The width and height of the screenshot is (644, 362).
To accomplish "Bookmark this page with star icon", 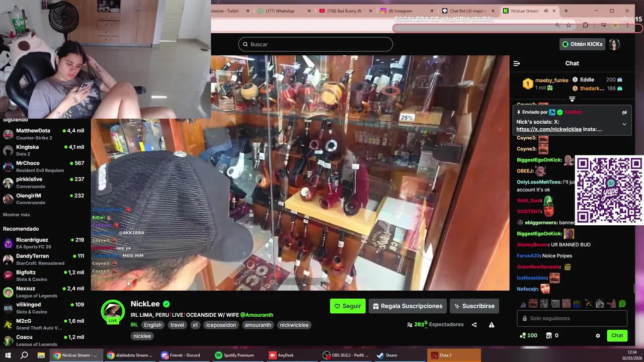I will (x=569, y=25).
